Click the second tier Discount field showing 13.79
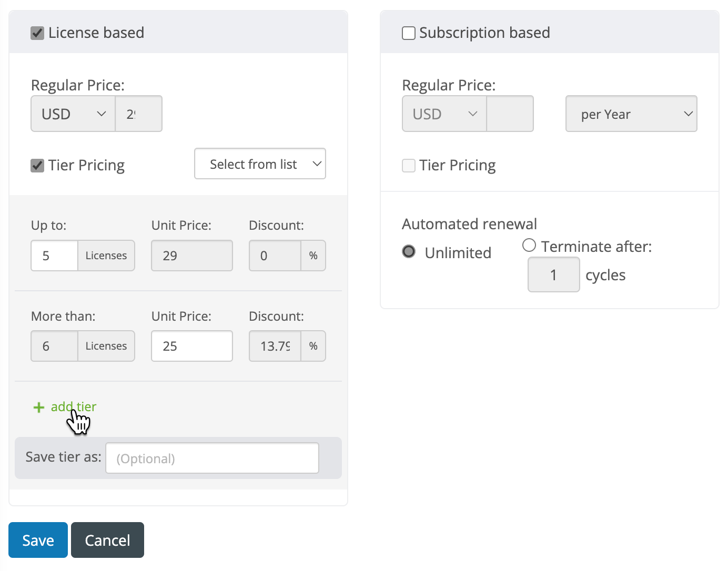Screen dimensions: 728x571 coord(275,346)
